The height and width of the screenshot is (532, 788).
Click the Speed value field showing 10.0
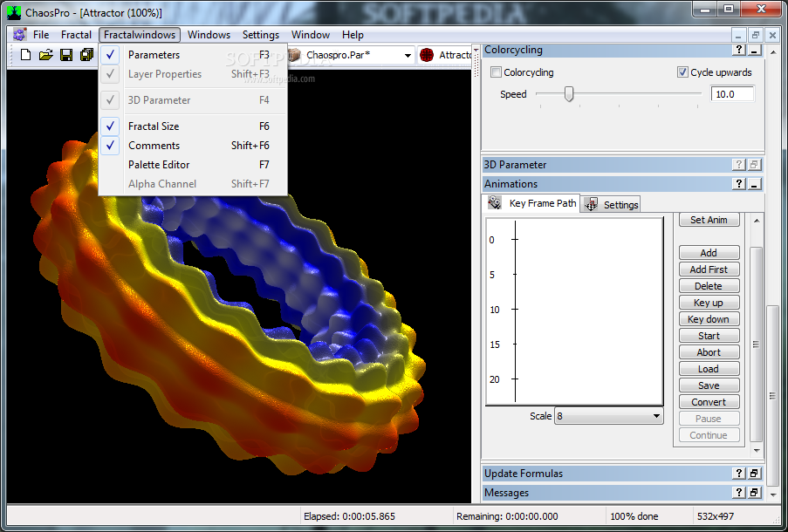pyautogui.click(x=731, y=94)
